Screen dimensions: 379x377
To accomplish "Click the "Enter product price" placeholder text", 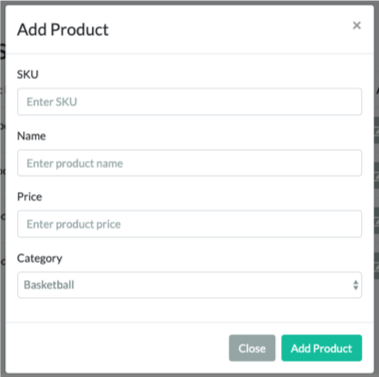I will (x=74, y=224).
